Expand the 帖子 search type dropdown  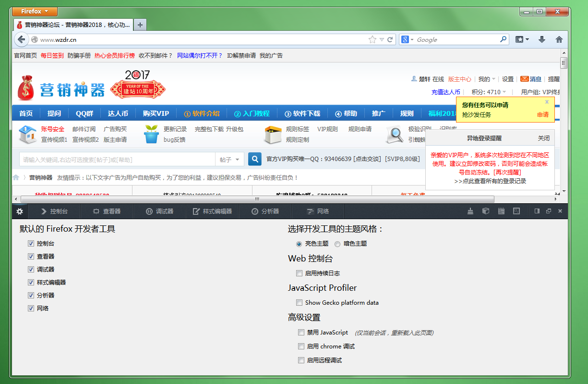coord(229,160)
